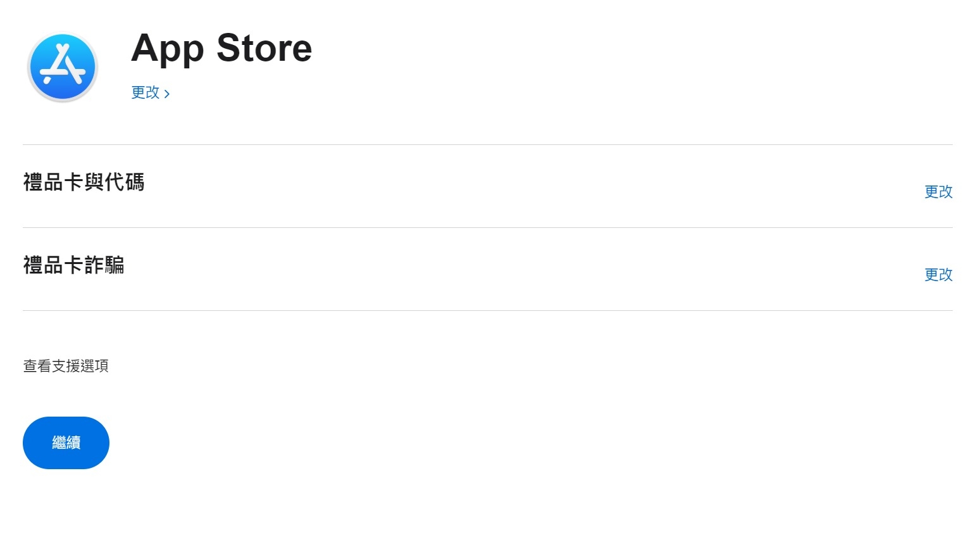The image size is (980, 542).
Task: Click the 禮品卡 characters in 禮品卡與代碼
Action: click(x=53, y=182)
